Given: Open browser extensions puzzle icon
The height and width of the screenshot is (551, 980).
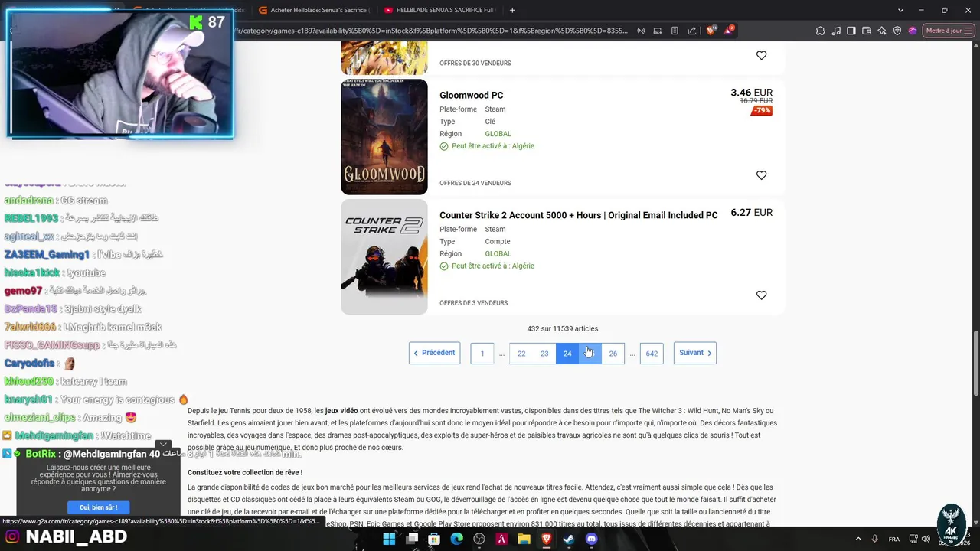Looking at the screenshot, I should click(821, 31).
